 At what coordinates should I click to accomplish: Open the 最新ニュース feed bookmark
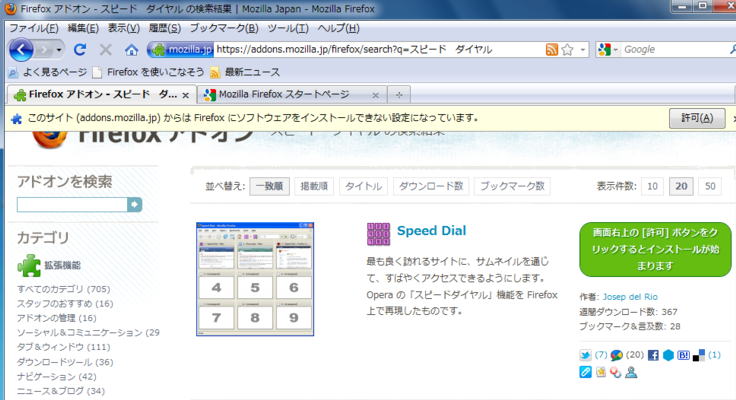pyautogui.click(x=245, y=72)
